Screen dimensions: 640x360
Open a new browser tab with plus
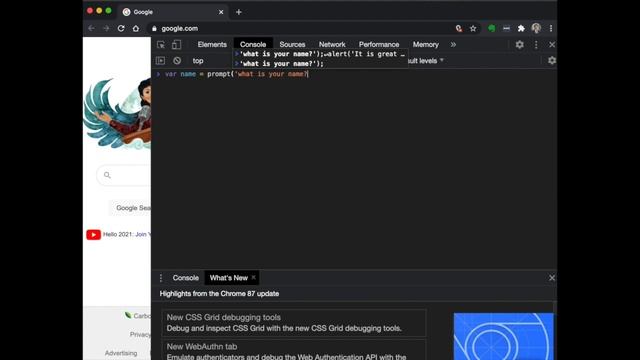click(x=239, y=12)
